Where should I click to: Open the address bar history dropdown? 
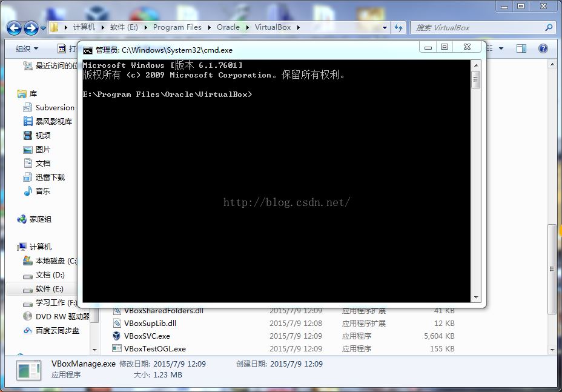coord(385,28)
